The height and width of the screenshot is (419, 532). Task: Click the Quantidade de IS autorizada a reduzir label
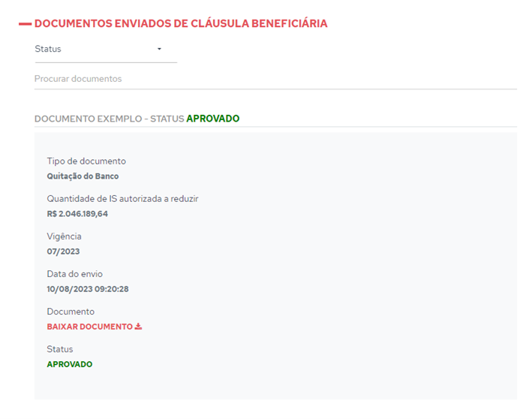pyautogui.click(x=122, y=199)
